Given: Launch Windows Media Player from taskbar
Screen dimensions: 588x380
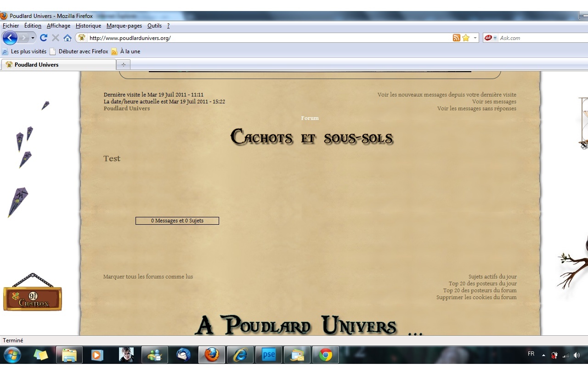Looking at the screenshot, I should 97,355.
